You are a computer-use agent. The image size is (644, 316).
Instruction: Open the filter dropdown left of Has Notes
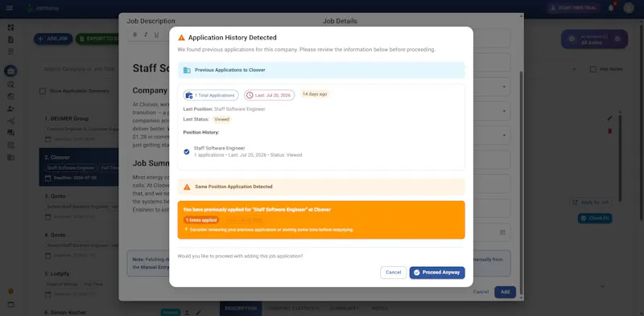[x=574, y=69]
